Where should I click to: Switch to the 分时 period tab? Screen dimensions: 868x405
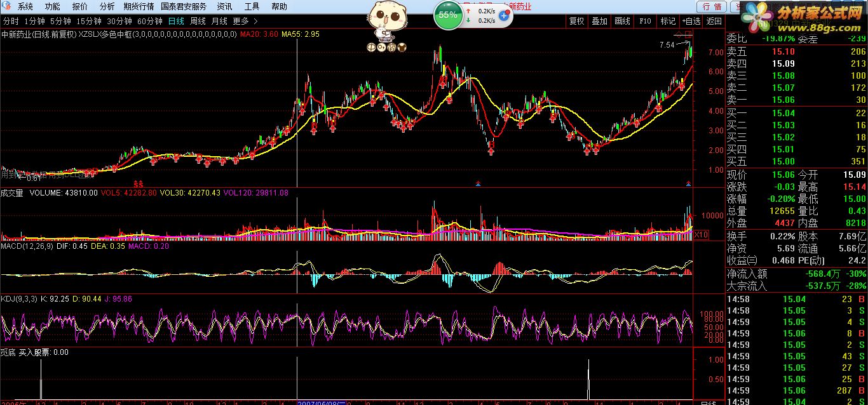point(11,21)
